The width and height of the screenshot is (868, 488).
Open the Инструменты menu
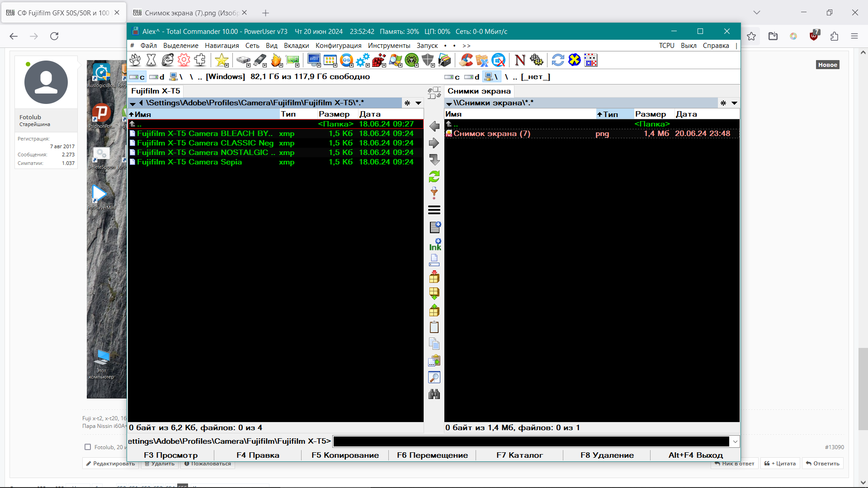(x=389, y=46)
